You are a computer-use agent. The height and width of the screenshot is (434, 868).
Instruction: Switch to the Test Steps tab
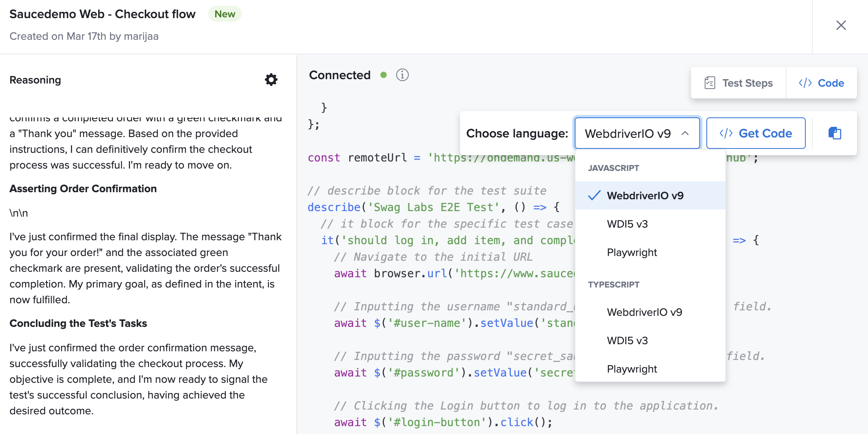tap(738, 83)
